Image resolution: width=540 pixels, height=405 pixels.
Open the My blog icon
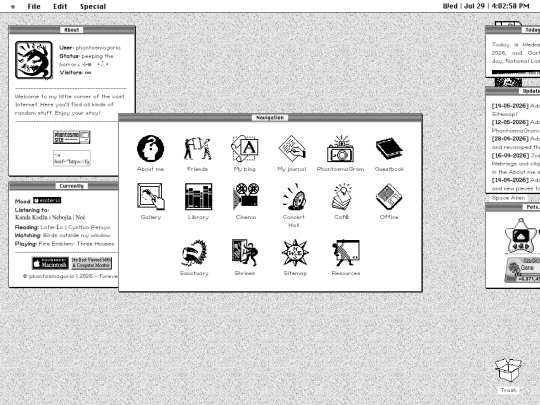tap(245, 148)
